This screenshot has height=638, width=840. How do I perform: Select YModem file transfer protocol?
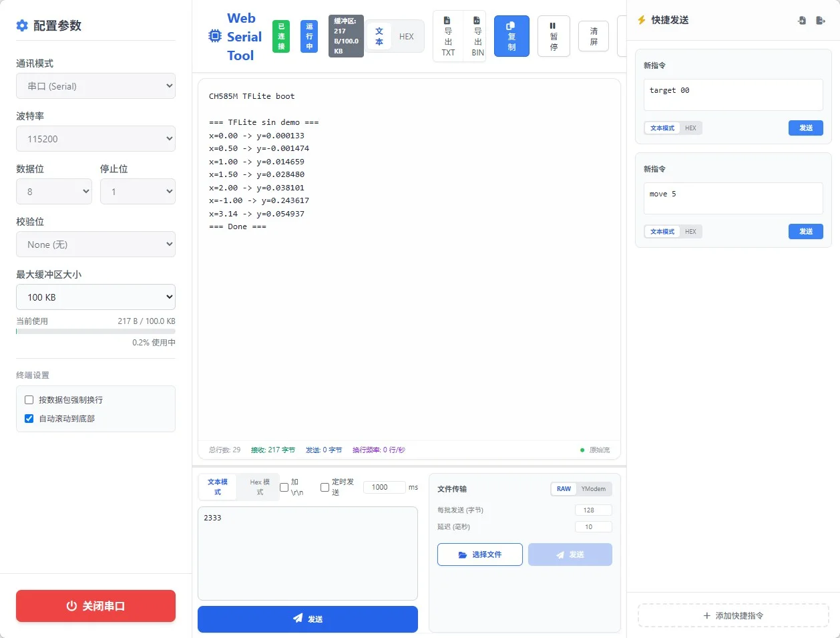coord(594,489)
